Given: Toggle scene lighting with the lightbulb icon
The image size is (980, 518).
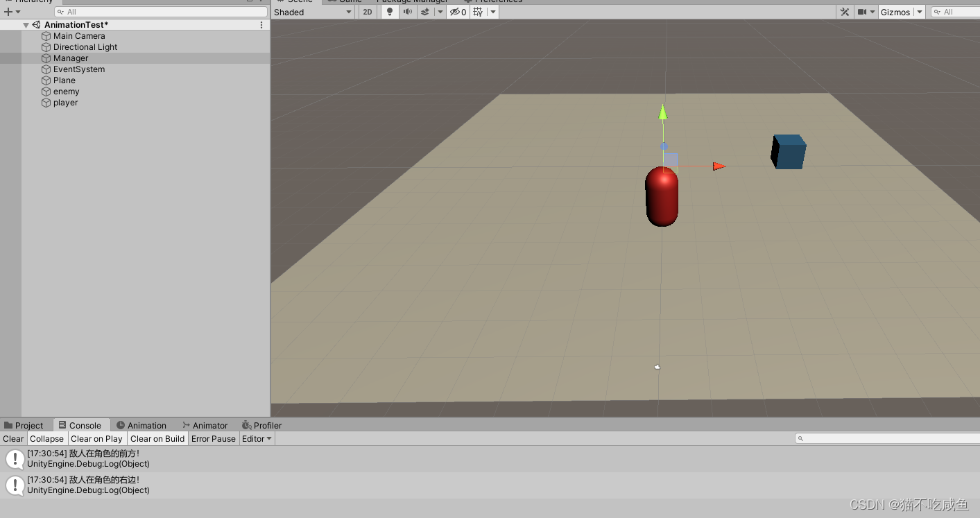Looking at the screenshot, I should tap(390, 12).
